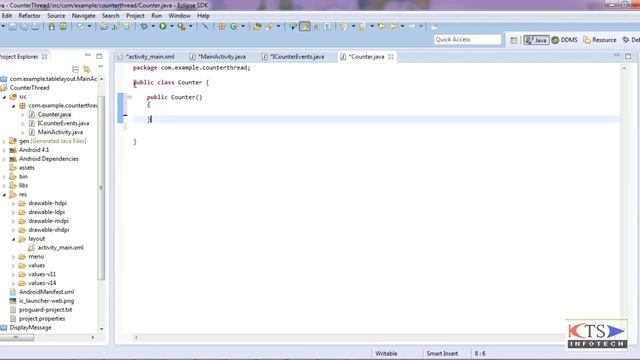Open the External Tools dropdown arrow
Image resolution: width=640 pixels, height=360 pixels.
coord(191,27)
